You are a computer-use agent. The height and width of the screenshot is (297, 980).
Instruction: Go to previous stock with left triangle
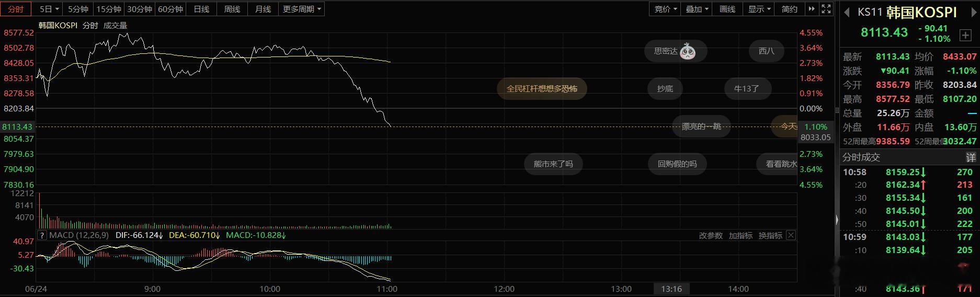847,13
